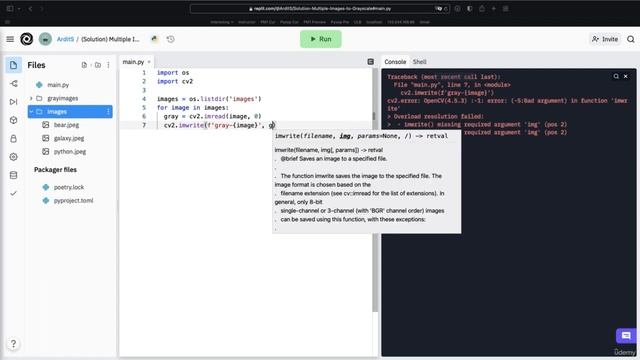Open the version history icon
The height and width of the screenshot is (360, 640).
171,39
